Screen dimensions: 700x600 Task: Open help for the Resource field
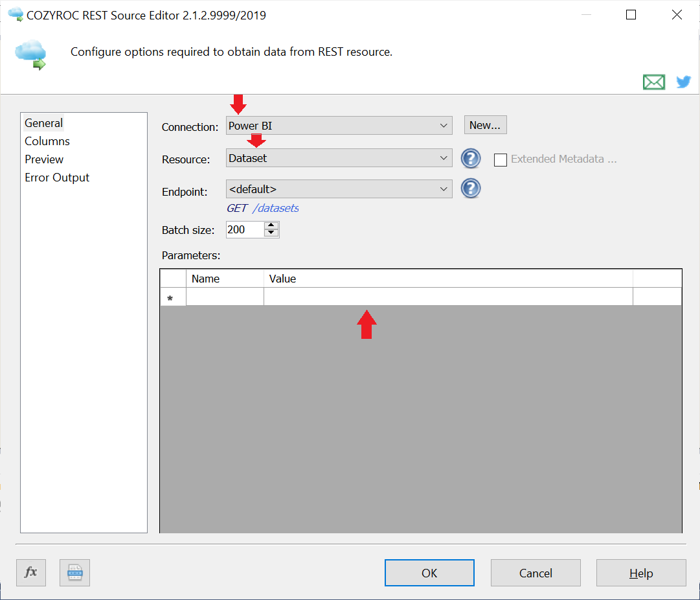pos(471,158)
